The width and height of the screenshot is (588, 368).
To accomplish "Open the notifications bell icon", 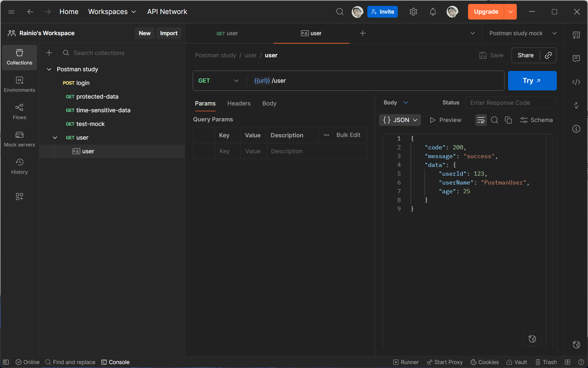I will click(433, 12).
